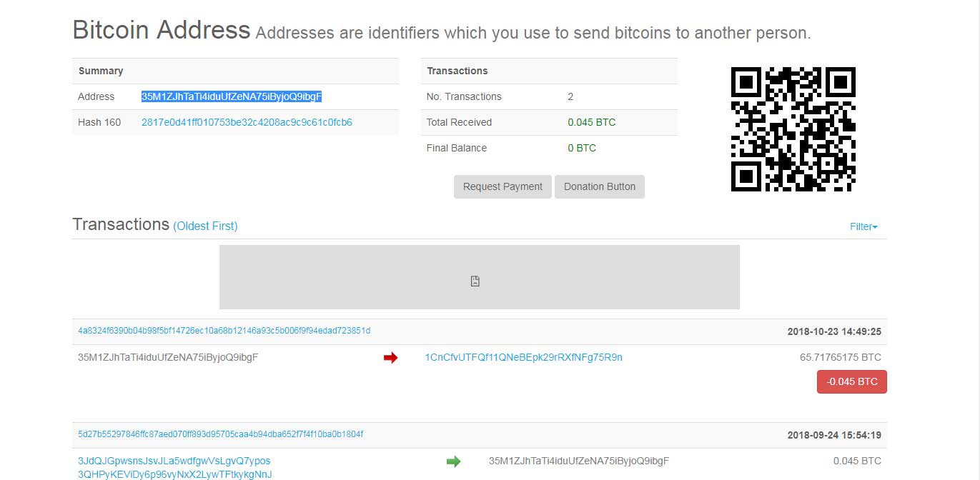
Task: Click the Address row label
Action: (x=96, y=96)
